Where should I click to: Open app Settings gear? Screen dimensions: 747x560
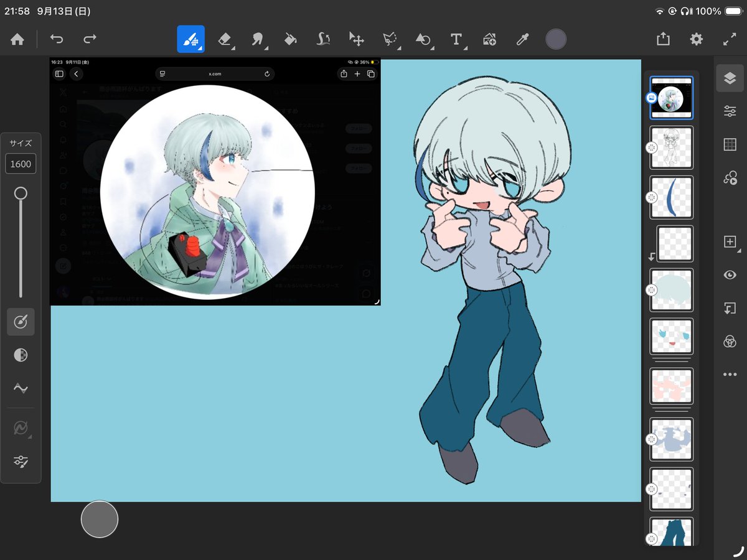tap(696, 39)
